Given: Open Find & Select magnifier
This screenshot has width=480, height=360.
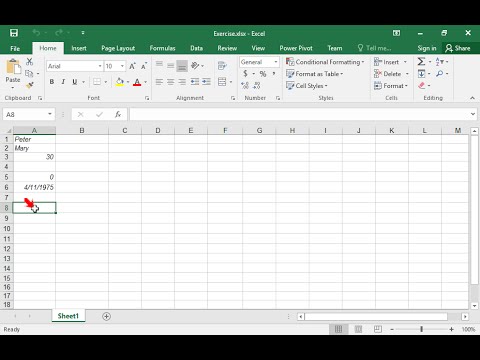Looking at the screenshot, I should point(440,74).
